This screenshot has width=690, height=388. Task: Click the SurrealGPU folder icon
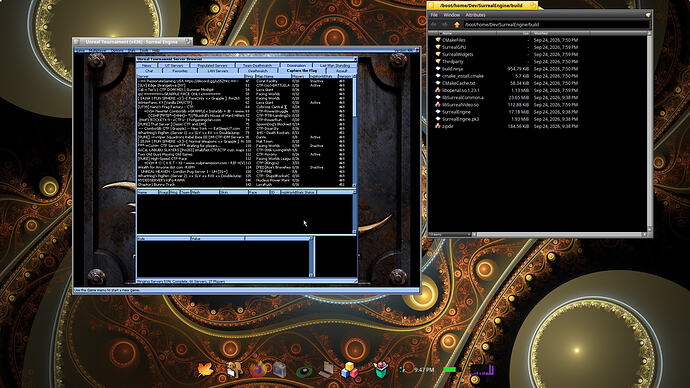tap(438, 47)
